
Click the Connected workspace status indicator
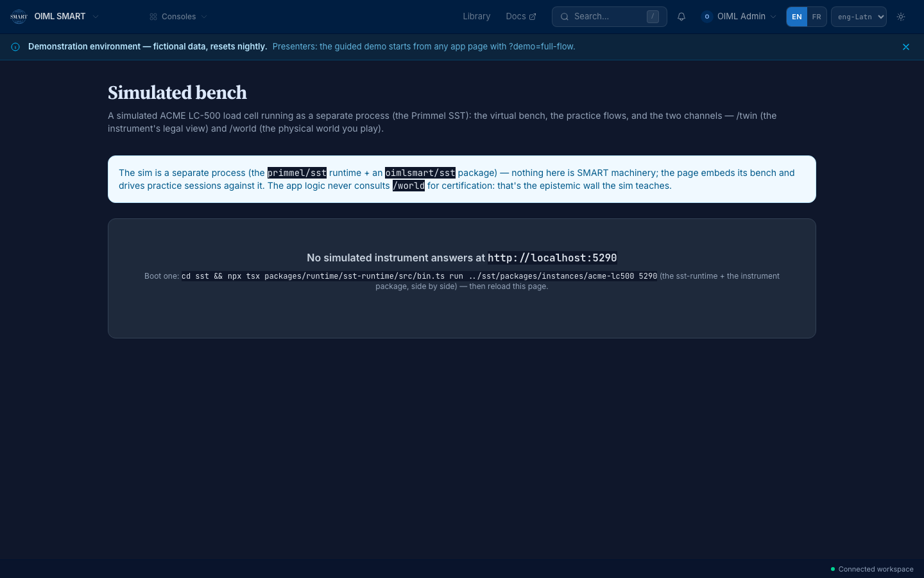tap(872, 569)
